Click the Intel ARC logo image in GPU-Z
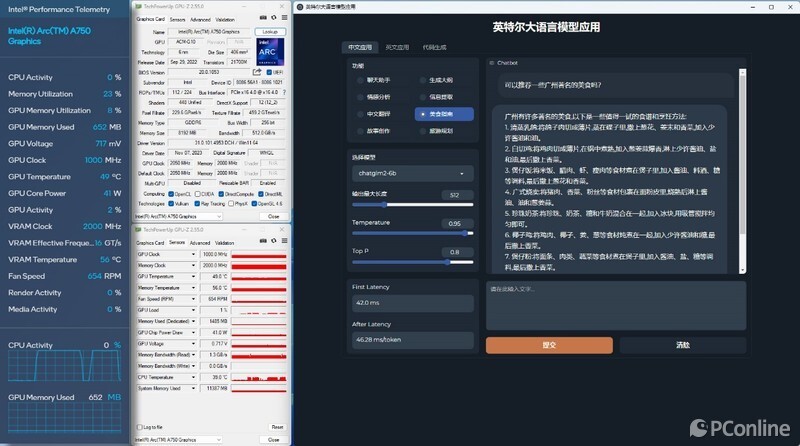This screenshot has height=446, width=800. pyautogui.click(x=270, y=52)
